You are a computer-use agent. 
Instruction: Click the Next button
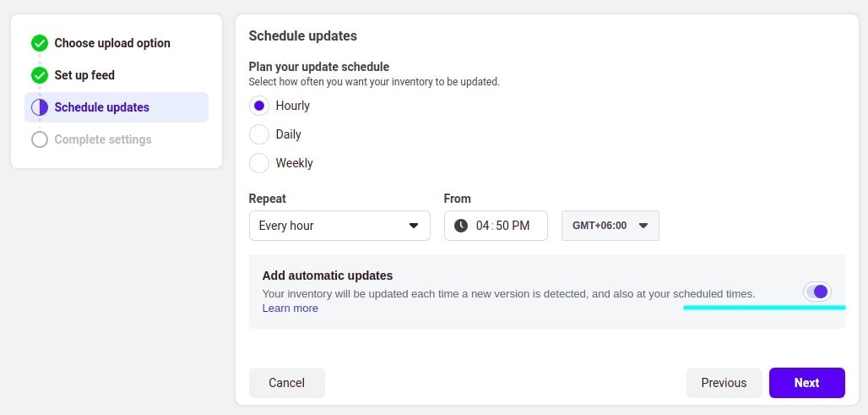[806, 383]
